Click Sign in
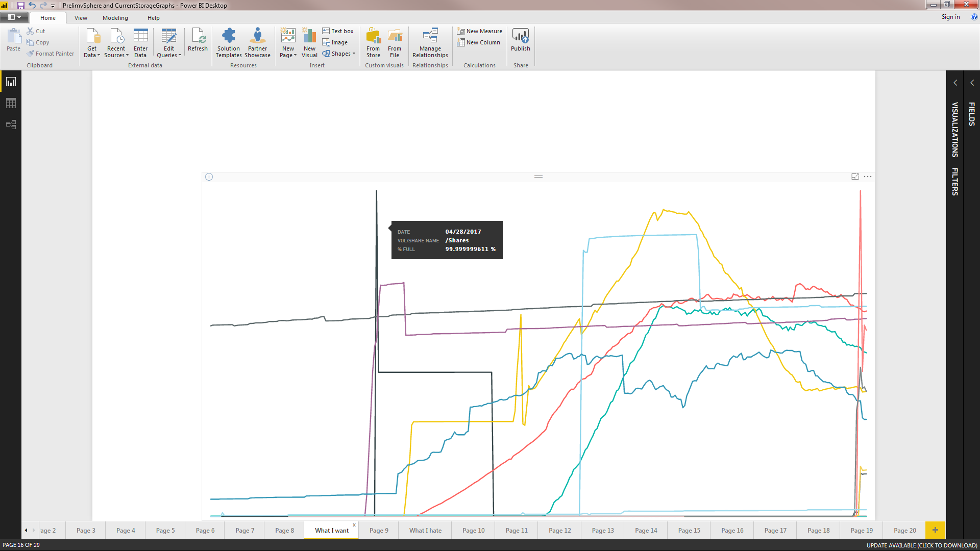This screenshot has height=551, width=980. tap(950, 17)
